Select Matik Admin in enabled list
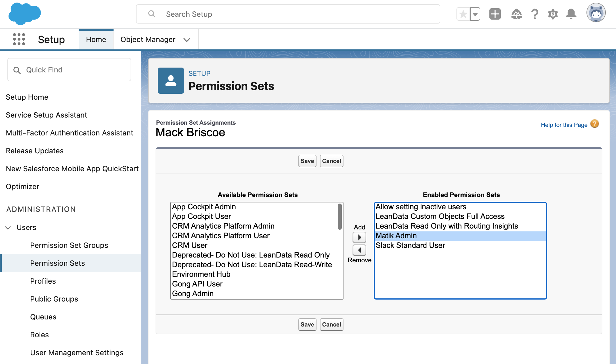 460,236
